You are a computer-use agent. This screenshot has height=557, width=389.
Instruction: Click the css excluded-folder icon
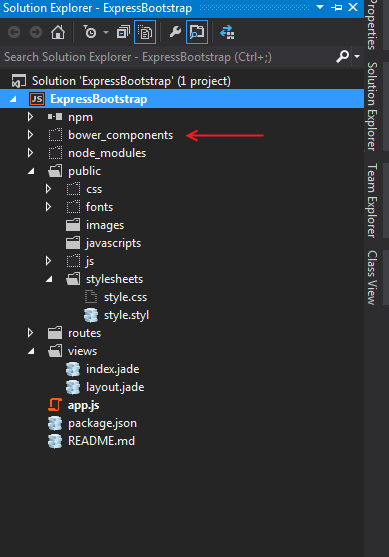point(73,189)
